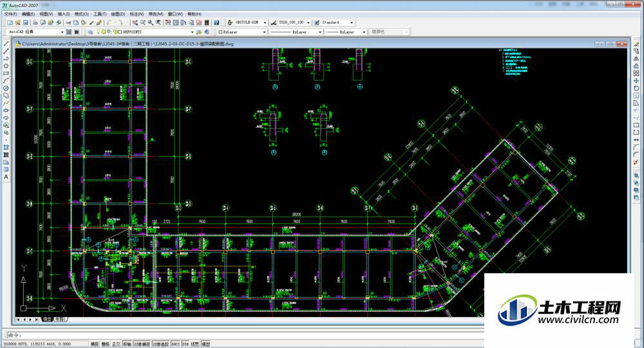
Task: Create a new drawing with the New icon
Action: (x=10, y=22)
